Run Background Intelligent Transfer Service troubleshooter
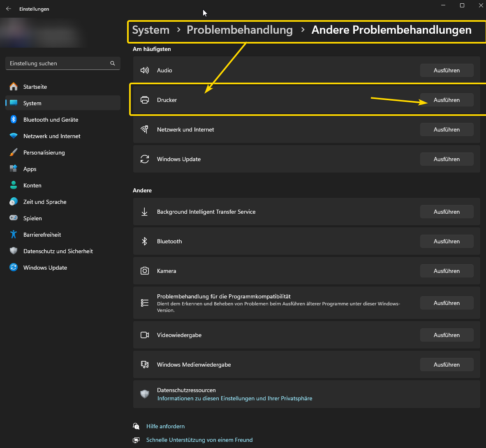 coord(447,212)
